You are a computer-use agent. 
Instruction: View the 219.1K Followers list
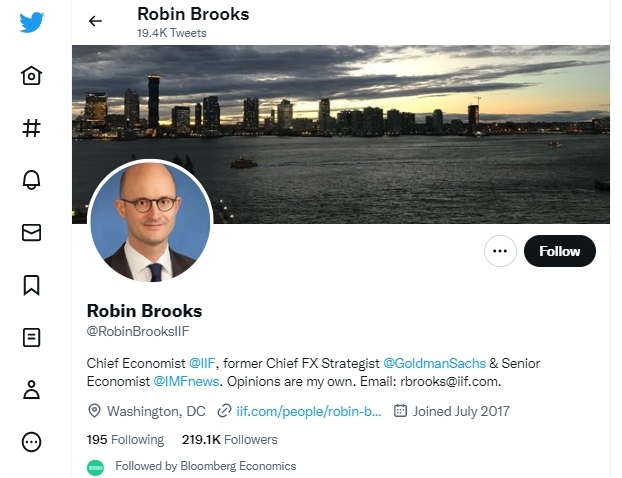click(x=230, y=440)
